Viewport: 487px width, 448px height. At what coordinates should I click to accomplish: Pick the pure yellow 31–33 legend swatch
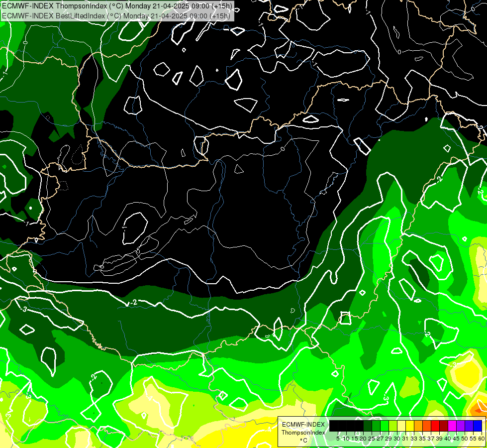tap(410, 426)
